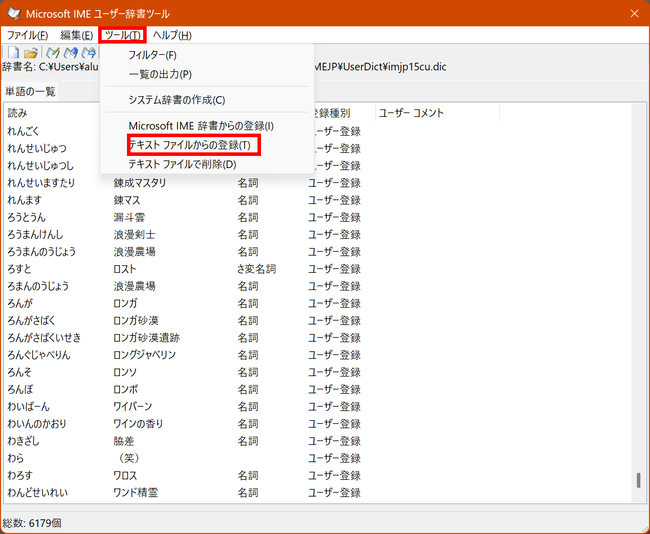Switch to the 単語の一覧 tab
650x534 pixels.
[x=30, y=92]
